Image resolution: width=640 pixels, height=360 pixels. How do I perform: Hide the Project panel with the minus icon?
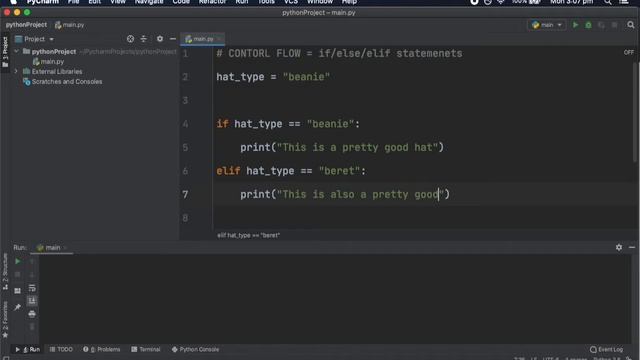pyautogui.click(x=173, y=39)
